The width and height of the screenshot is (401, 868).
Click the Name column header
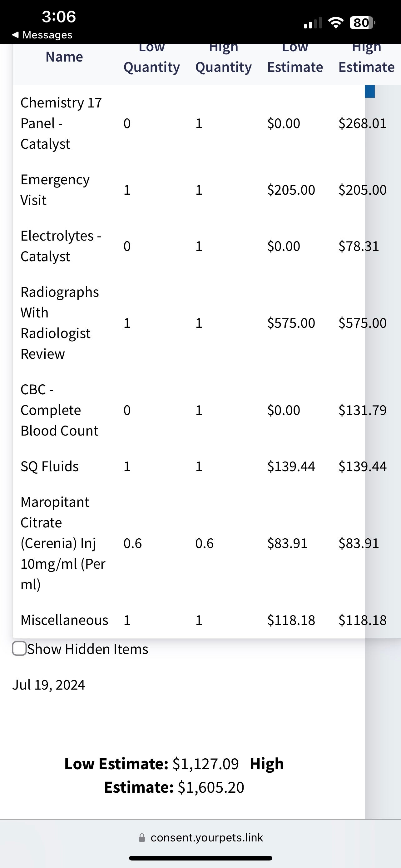click(x=64, y=57)
